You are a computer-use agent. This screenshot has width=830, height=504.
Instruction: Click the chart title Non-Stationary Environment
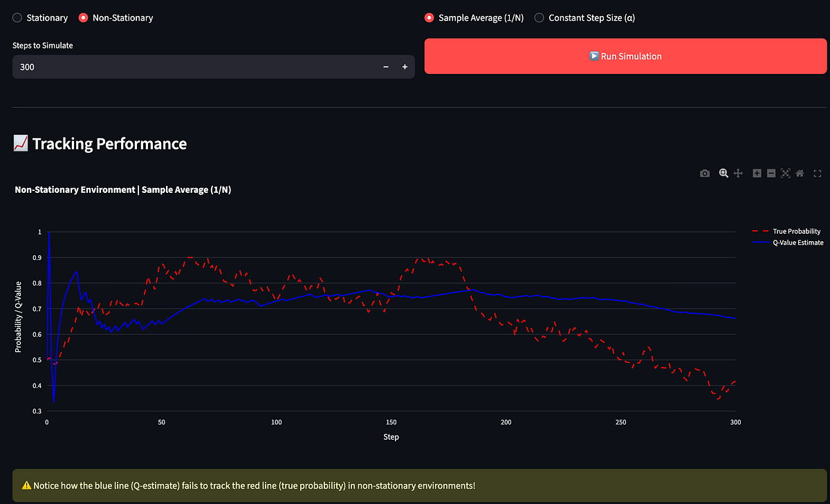75,189
